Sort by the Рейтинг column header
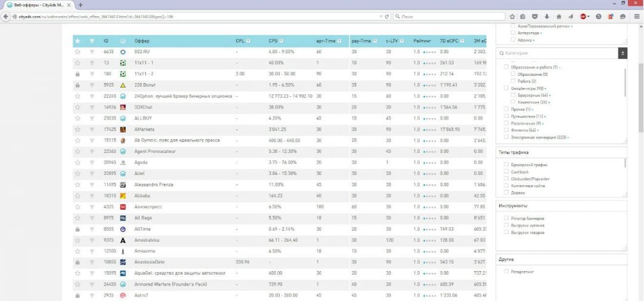 pos(423,41)
